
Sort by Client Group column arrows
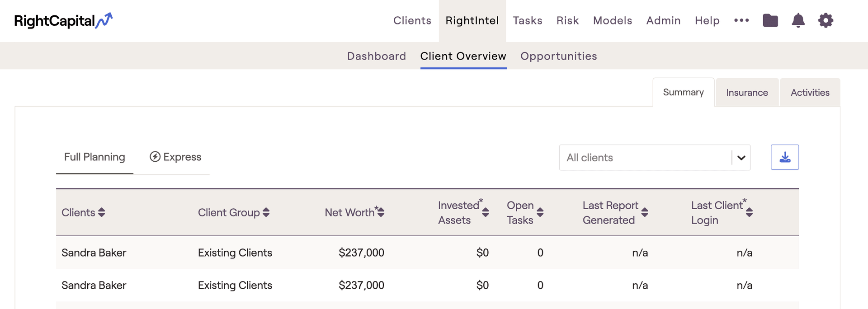click(x=266, y=212)
